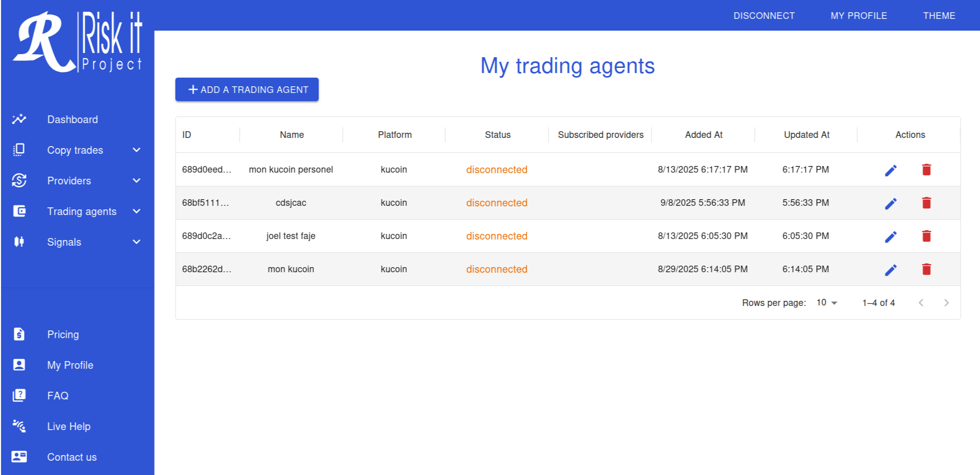Click the Risk it Project logo

(78, 42)
